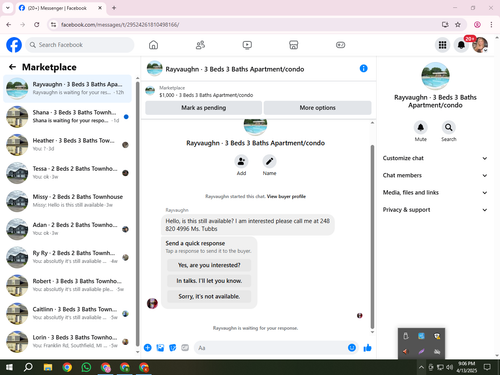Image resolution: width=500 pixels, height=375 pixels.
Task: Click the browser address bar URL
Action: pyautogui.click(x=120, y=24)
